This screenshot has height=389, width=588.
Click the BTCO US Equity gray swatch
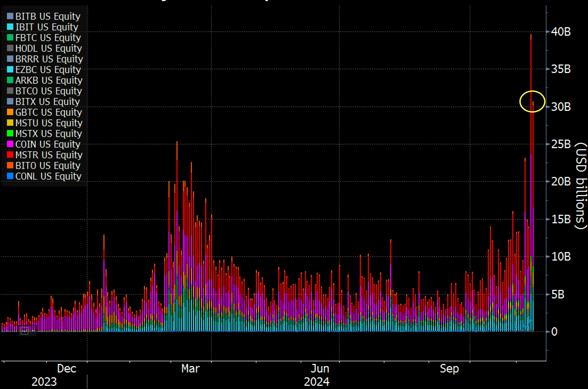[10, 91]
